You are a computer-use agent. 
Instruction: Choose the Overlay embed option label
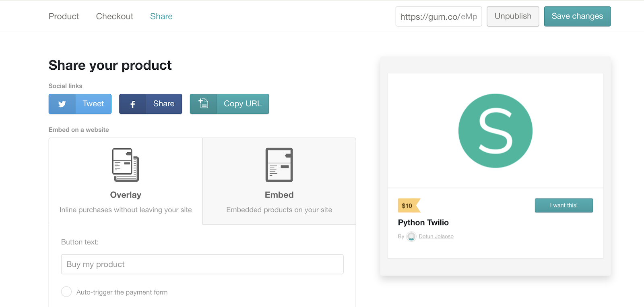[x=126, y=195]
